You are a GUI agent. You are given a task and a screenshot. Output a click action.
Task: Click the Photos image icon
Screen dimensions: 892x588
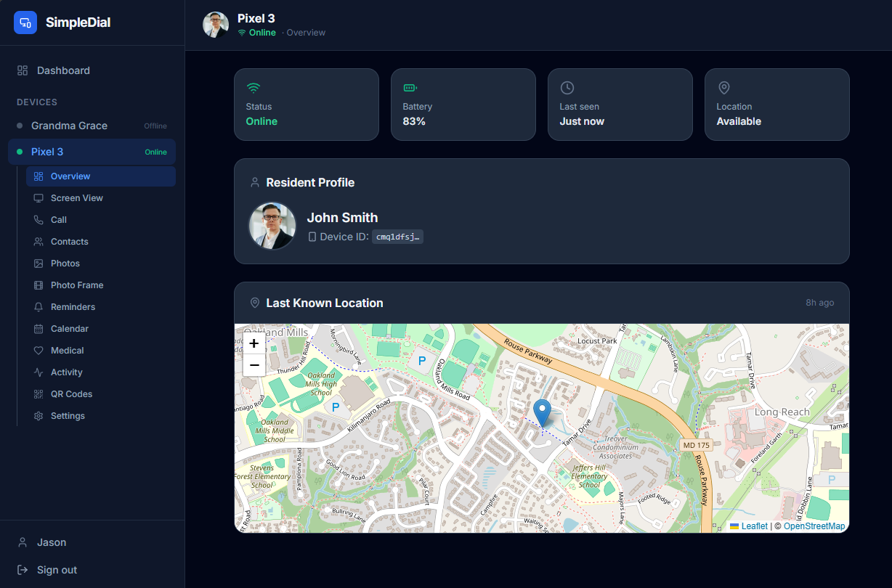click(x=38, y=264)
